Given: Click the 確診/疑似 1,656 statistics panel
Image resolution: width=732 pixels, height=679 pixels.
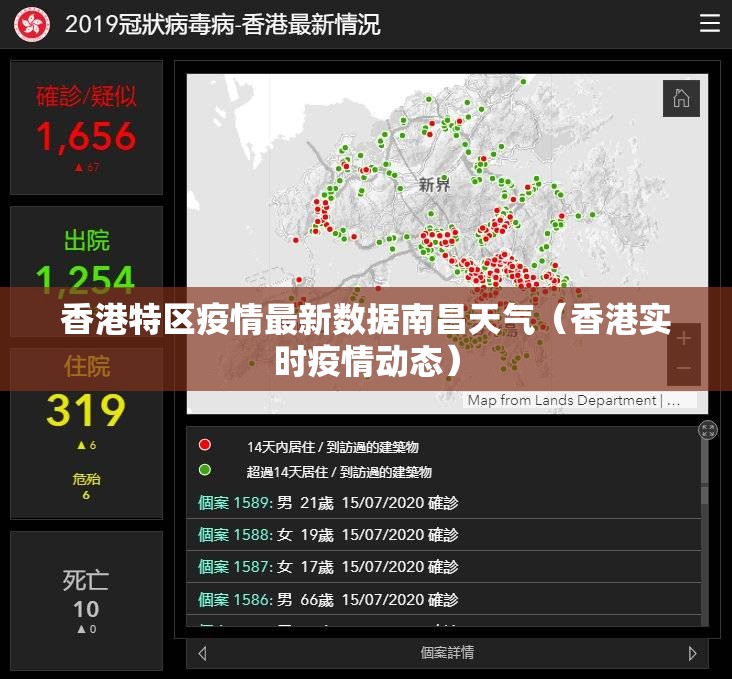Looking at the screenshot, I should (86, 127).
